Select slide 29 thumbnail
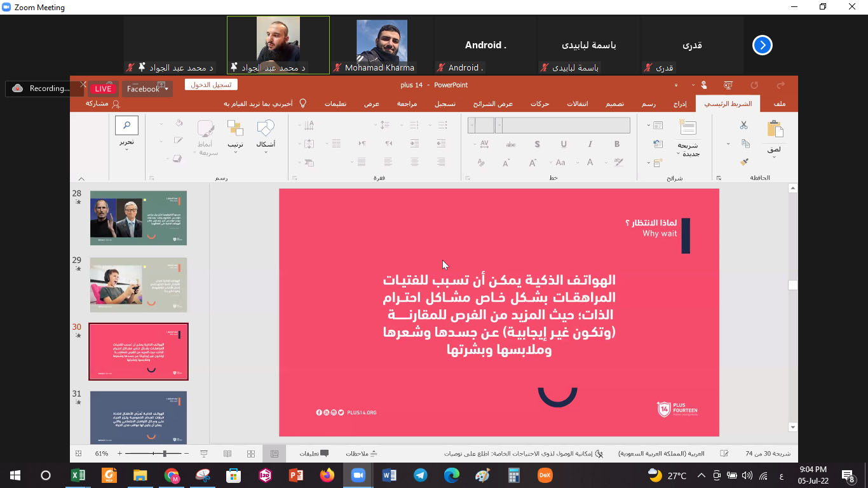 coord(139,285)
